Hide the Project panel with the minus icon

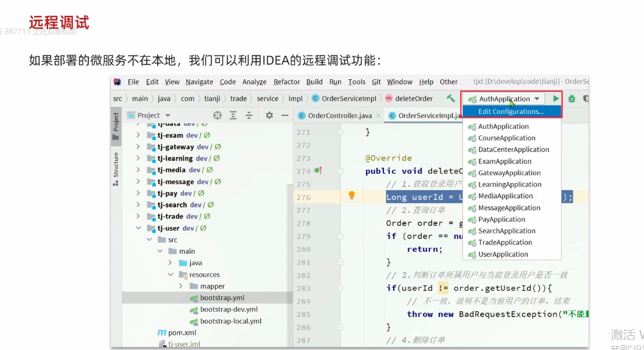(x=285, y=116)
